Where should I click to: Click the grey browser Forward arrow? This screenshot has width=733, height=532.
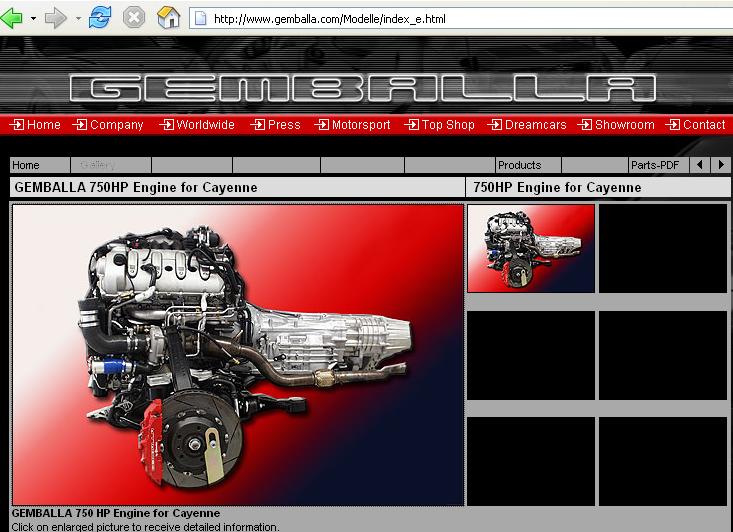click(56, 19)
